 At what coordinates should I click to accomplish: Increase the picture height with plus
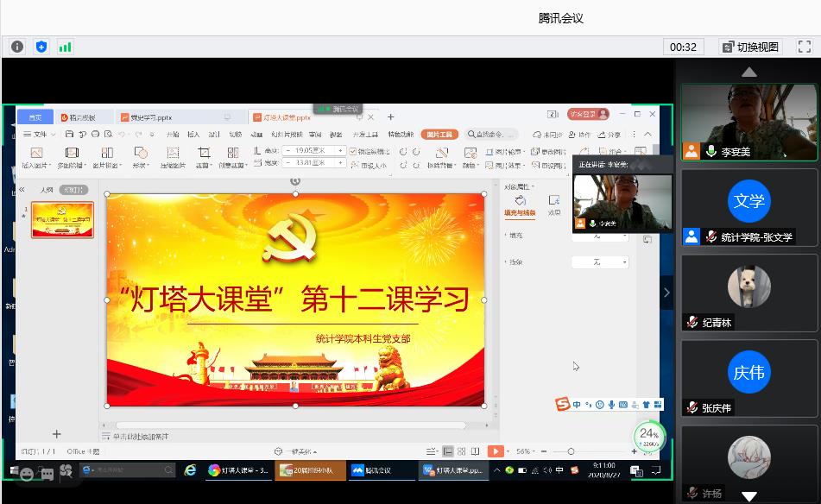341,151
